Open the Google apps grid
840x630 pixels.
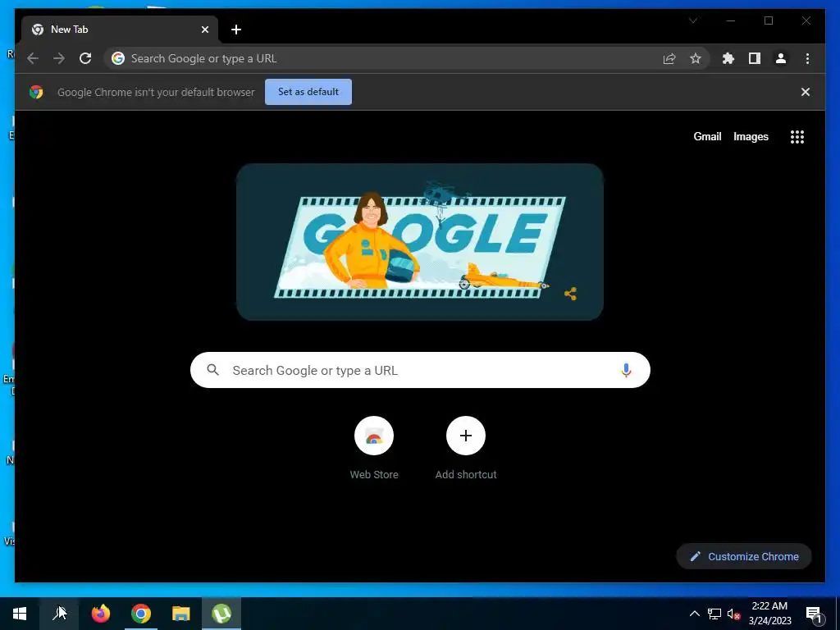797,137
